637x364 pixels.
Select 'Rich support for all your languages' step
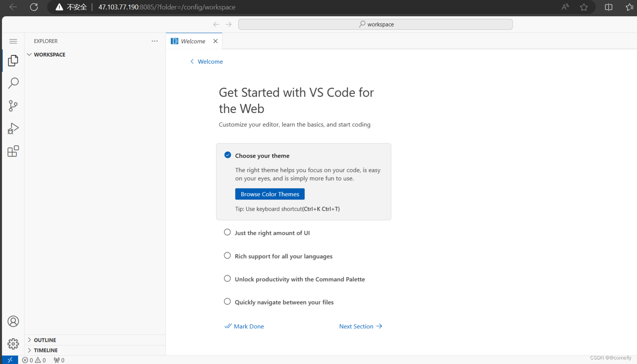tap(283, 256)
